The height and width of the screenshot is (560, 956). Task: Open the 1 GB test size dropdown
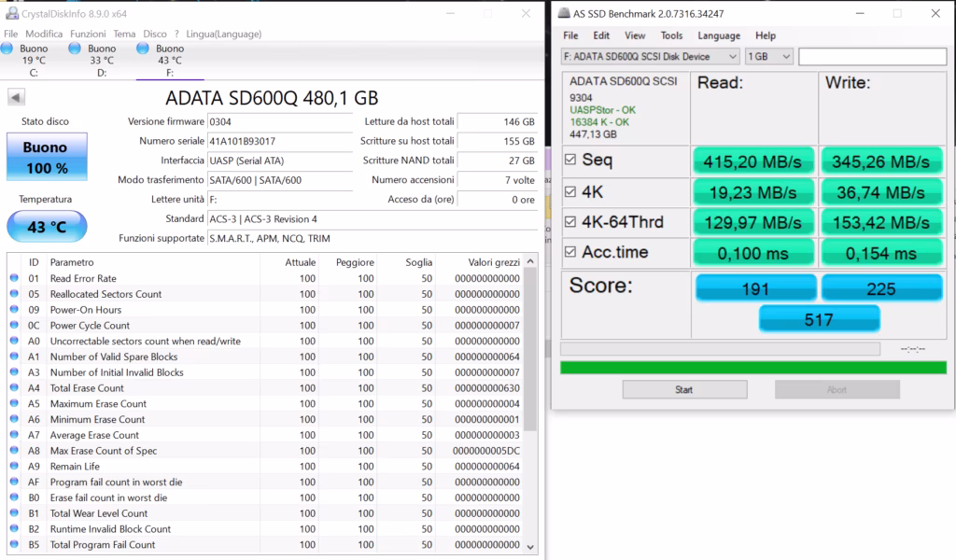[769, 57]
